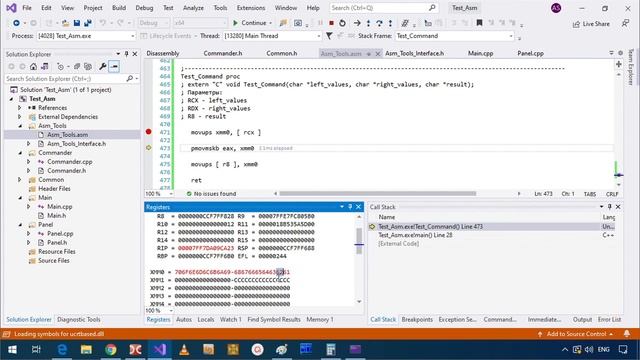
Task: Click Add to Source Control
Action: 576,334
